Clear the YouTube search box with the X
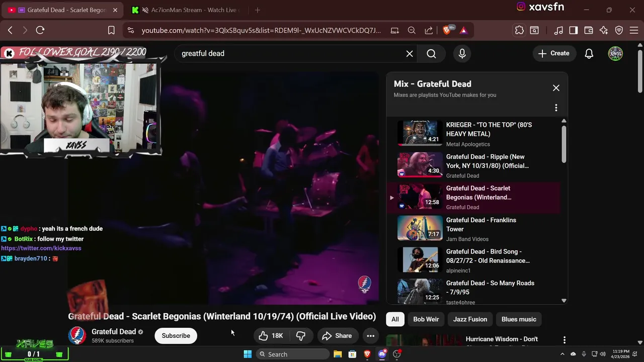 coord(410,53)
